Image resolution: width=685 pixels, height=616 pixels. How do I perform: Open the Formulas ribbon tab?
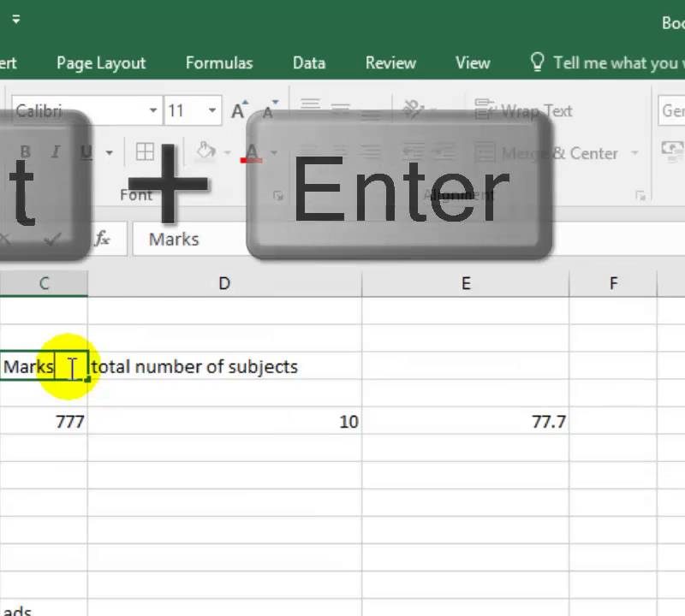click(219, 62)
